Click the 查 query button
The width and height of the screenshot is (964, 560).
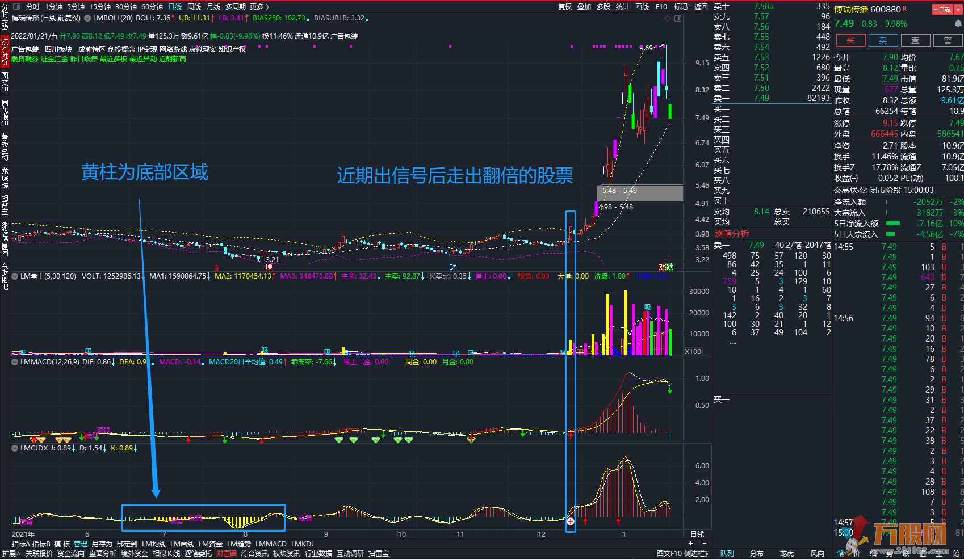point(915,40)
